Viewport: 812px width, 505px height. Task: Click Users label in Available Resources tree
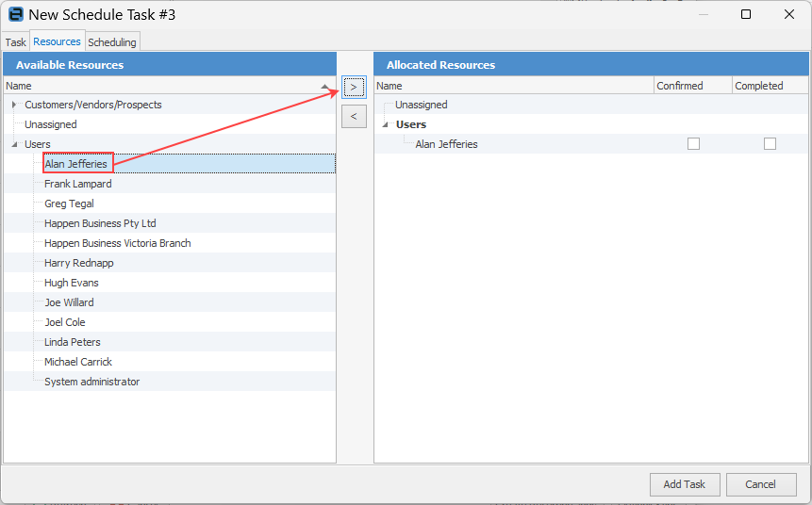click(38, 144)
